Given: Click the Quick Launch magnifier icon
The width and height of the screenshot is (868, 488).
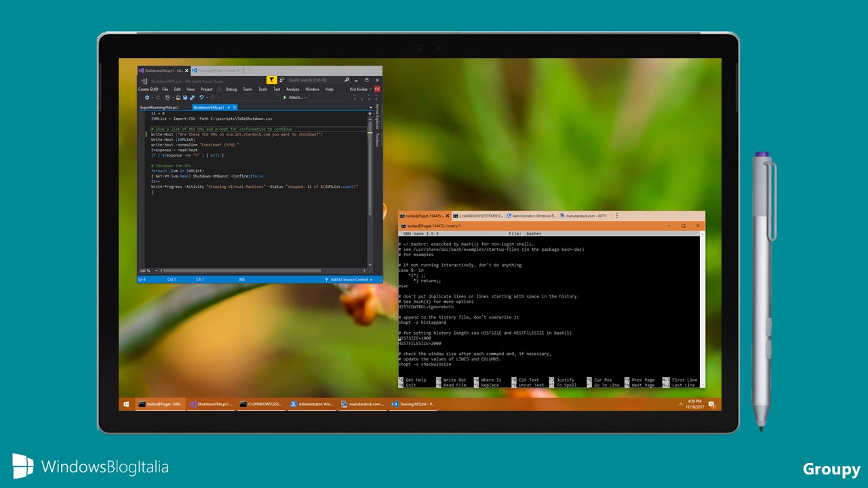Looking at the screenshot, I should (347, 80).
